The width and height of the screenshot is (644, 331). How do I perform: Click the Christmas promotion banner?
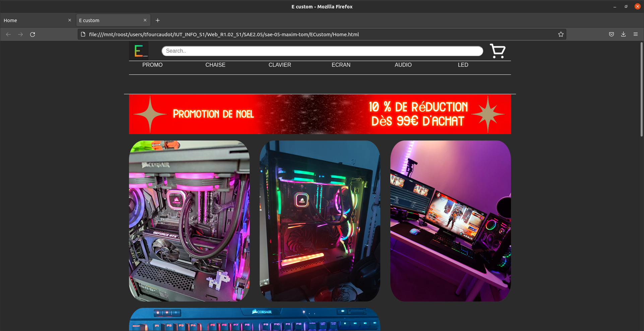click(320, 114)
